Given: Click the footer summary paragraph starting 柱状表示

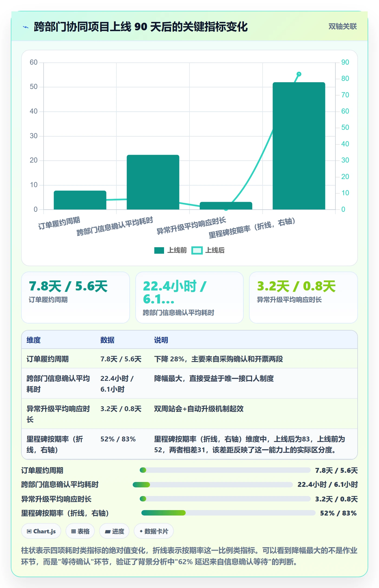Looking at the screenshot, I should (x=189, y=556).
